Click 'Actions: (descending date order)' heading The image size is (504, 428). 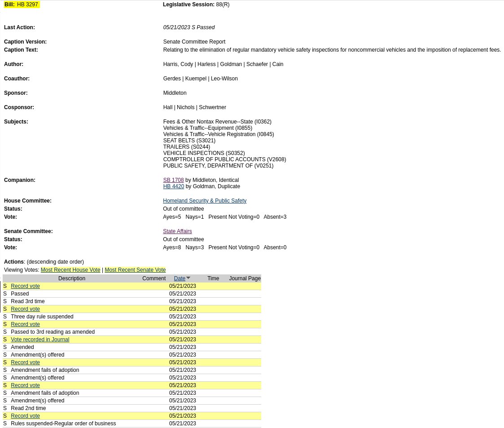click(44, 262)
